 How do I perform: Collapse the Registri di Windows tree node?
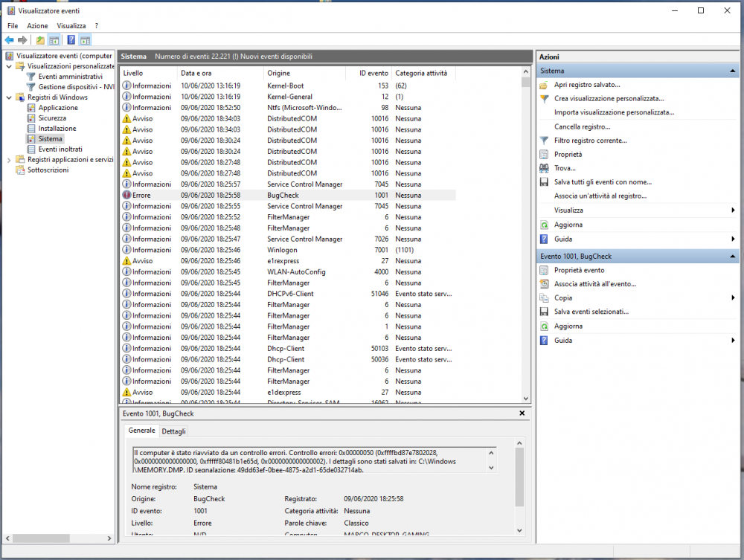tap(9, 97)
